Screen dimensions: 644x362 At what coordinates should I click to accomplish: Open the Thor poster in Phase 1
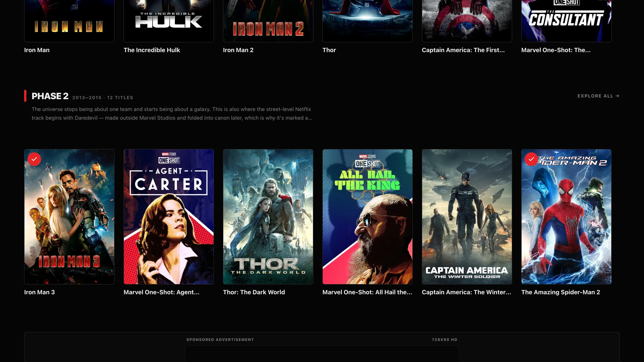click(368, 21)
